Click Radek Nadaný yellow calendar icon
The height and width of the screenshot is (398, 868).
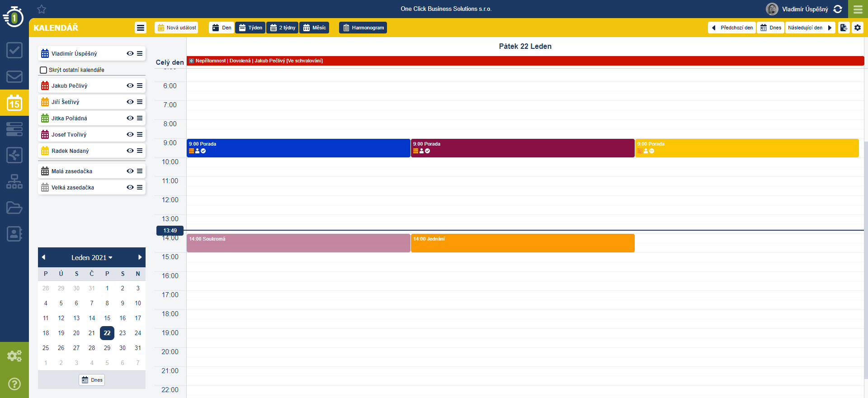point(45,151)
